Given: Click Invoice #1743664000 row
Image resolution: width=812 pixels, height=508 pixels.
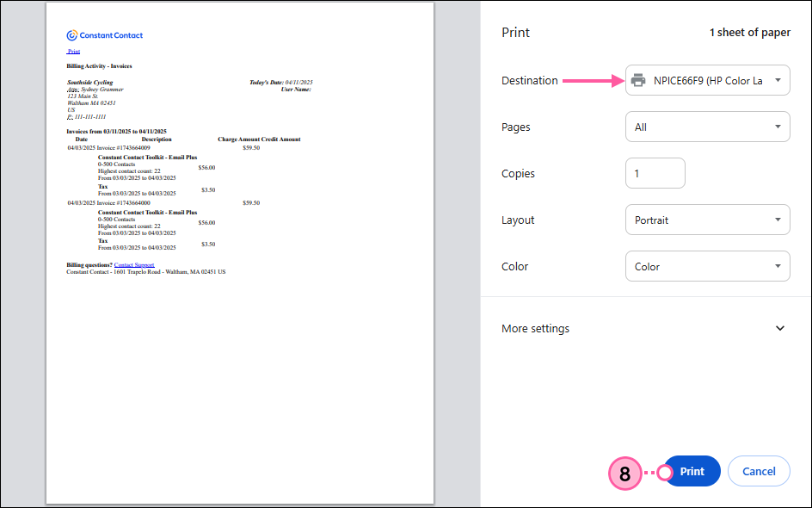Looking at the screenshot, I should (163, 202).
